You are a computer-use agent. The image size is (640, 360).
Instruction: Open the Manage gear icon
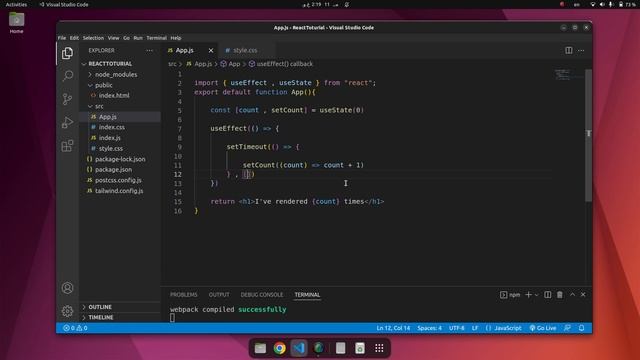(x=67, y=311)
